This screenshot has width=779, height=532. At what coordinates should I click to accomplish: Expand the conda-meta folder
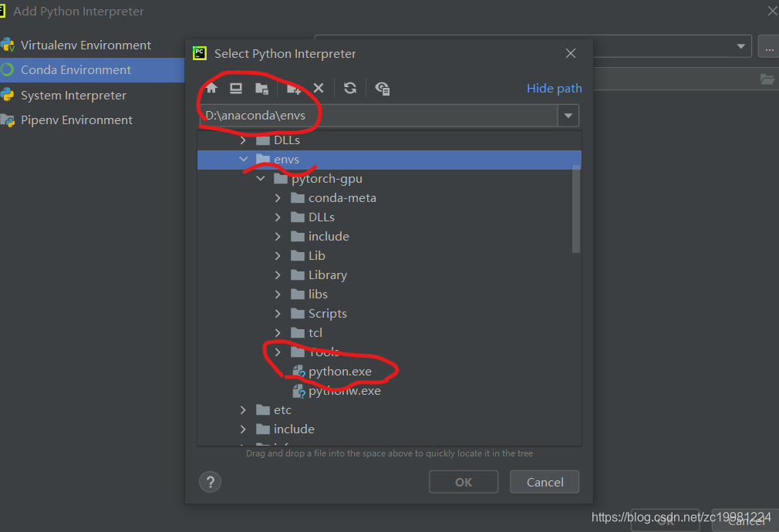pos(278,197)
